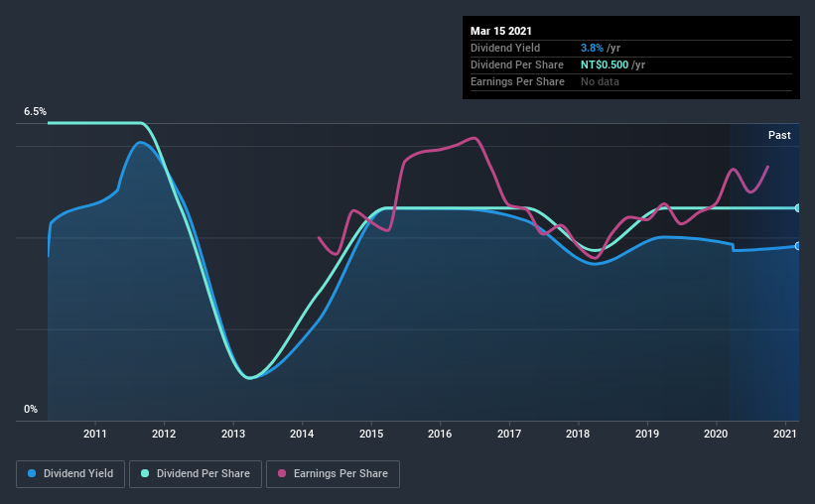Click the 2014 x-axis label
Screen dimensions: 815x504
302,434
